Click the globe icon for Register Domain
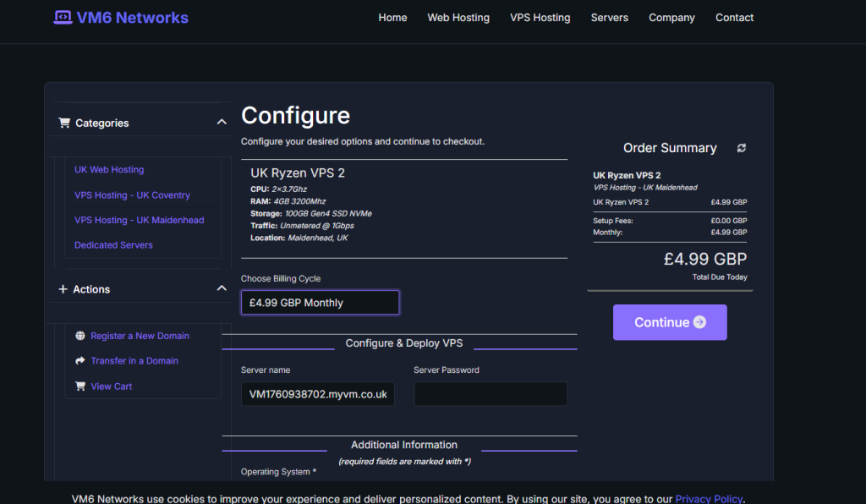 [80, 336]
